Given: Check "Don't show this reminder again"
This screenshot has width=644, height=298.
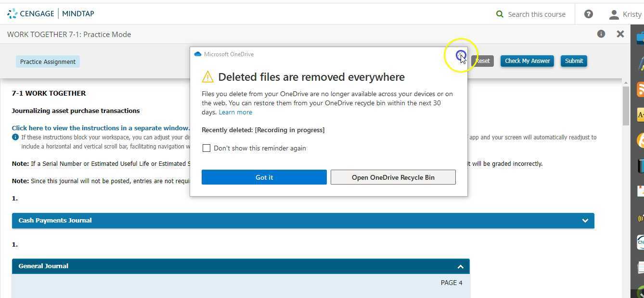Looking at the screenshot, I should click(x=206, y=148).
